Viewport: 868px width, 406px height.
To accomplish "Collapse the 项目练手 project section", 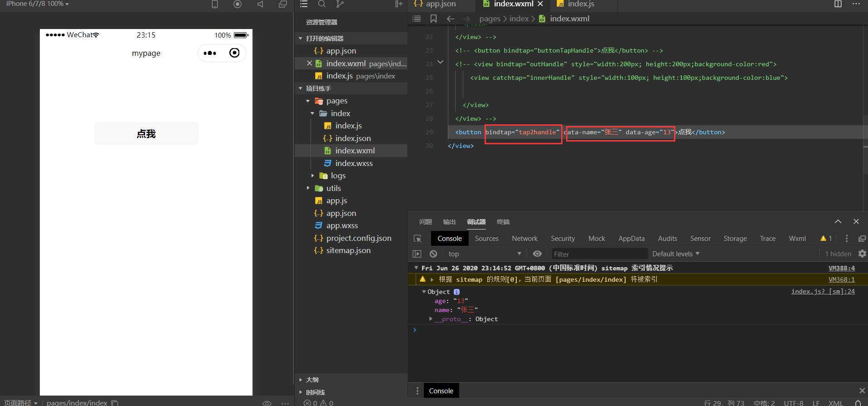I will click(x=301, y=88).
